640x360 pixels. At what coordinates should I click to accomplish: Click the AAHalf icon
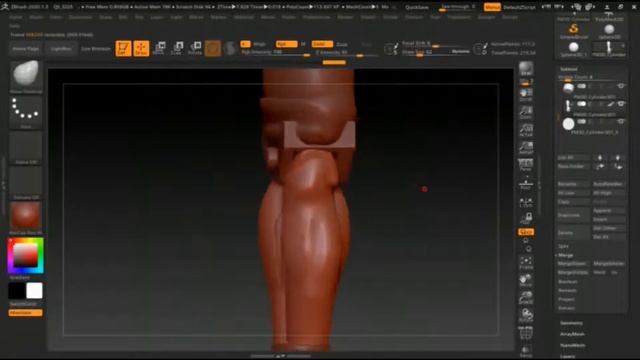(x=526, y=148)
